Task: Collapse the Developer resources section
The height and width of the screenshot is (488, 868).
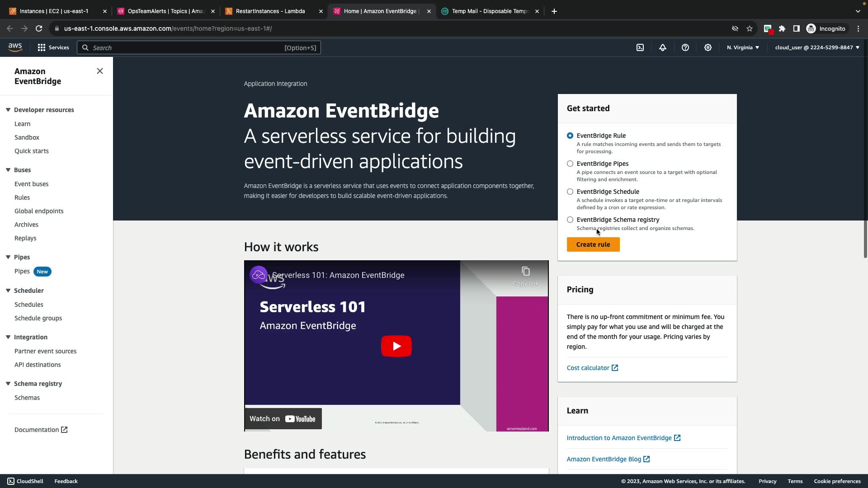Action: tap(8, 110)
